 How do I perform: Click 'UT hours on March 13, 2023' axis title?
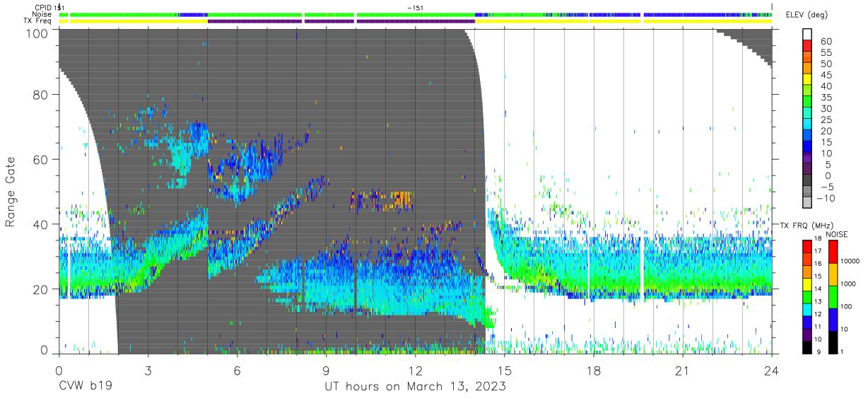pyautogui.click(x=415, y=387)
